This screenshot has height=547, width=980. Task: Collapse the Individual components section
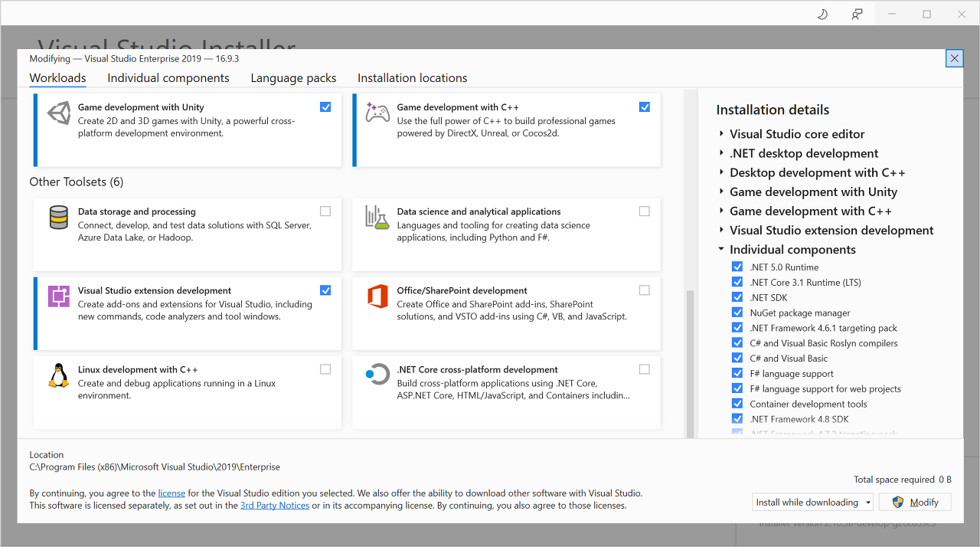pyautogui.click(x=721, y=249)
